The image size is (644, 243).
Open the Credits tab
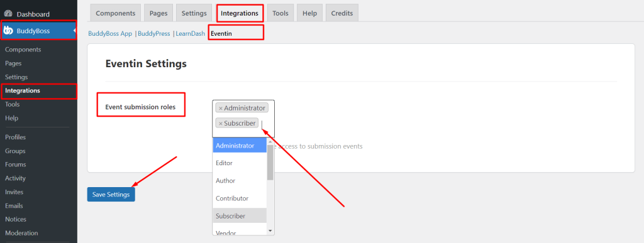pyautogui.click(x=342, y=13)
